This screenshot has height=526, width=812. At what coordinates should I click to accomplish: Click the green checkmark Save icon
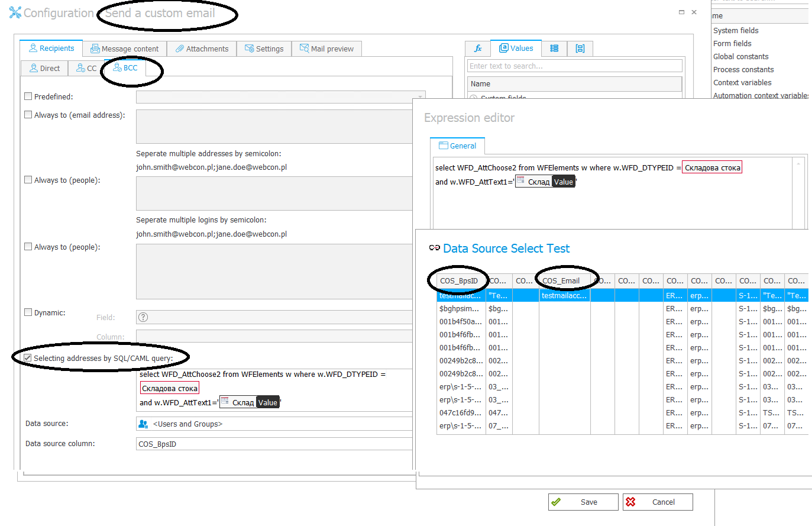(556, 502)
